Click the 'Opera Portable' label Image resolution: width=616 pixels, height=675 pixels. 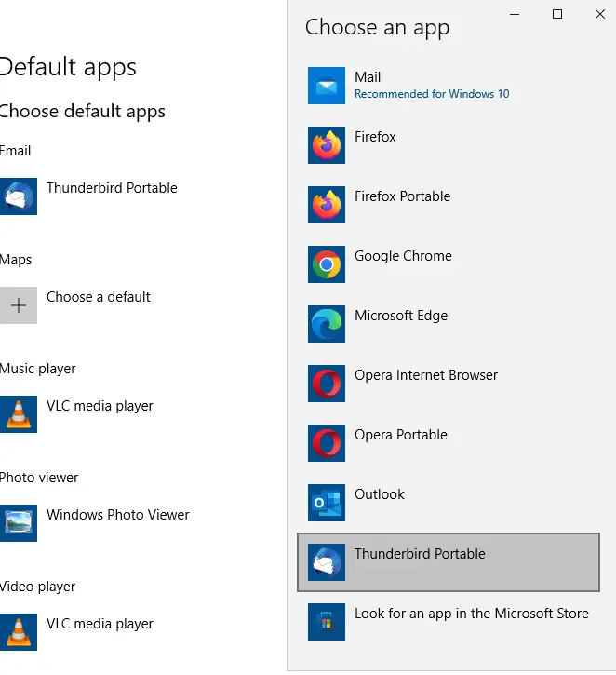pos(400,435)
